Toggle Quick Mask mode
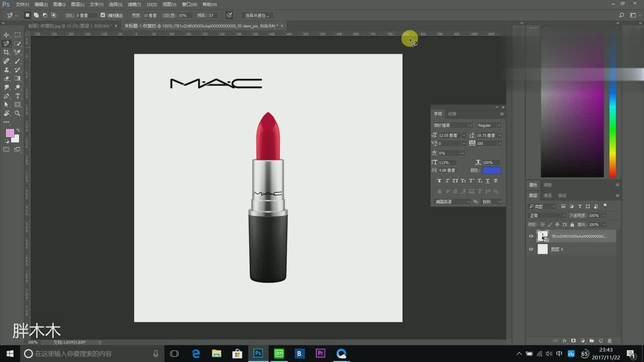 [x=7, y=149]
